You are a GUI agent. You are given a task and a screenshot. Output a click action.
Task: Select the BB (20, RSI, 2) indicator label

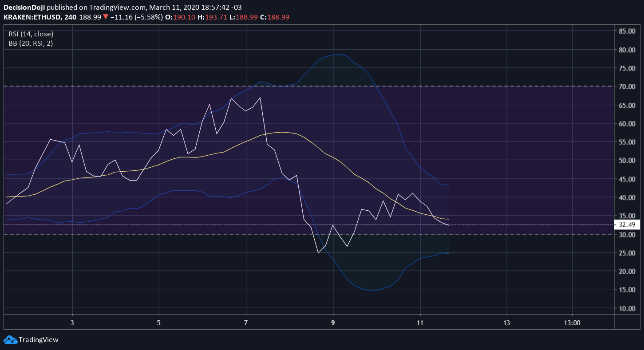point(31,43)
